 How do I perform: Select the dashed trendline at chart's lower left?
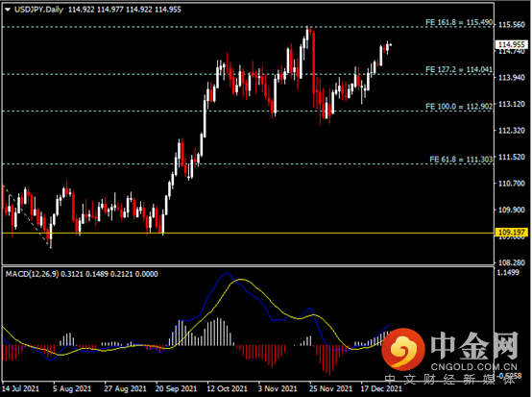(25, 214)
